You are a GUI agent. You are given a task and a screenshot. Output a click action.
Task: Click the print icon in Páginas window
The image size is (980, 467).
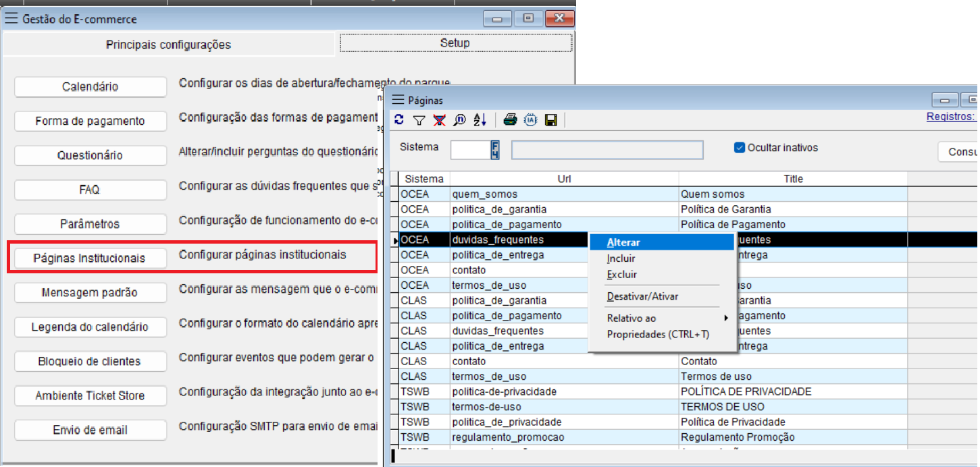[510, 120]
